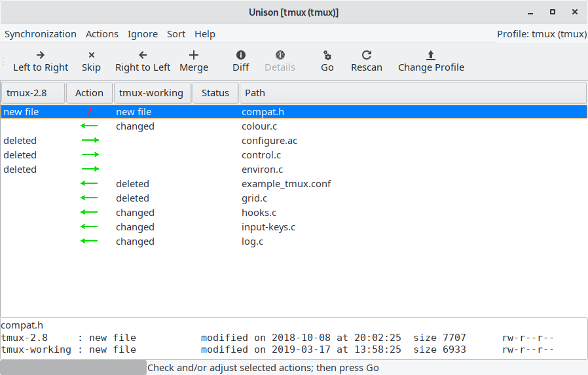588x375 pixels.
Task: Click green left arrow for log.c
Action: [89, 241]
